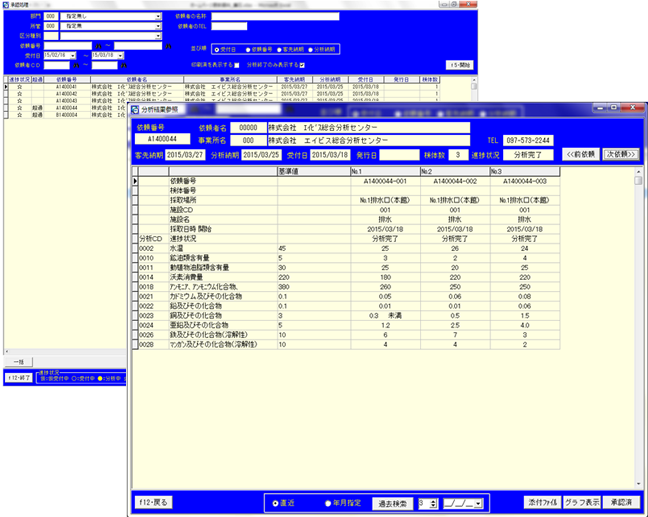The width and height of the screenshot is (648, 517).
Task: Open the 受付日 start date dropdown 15/02/16
Action: pyautogui.click(x=73, y=55)
